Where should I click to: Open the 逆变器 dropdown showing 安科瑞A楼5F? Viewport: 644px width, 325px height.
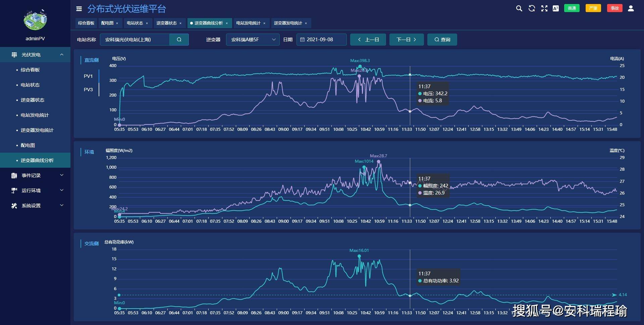coord(253,40)
